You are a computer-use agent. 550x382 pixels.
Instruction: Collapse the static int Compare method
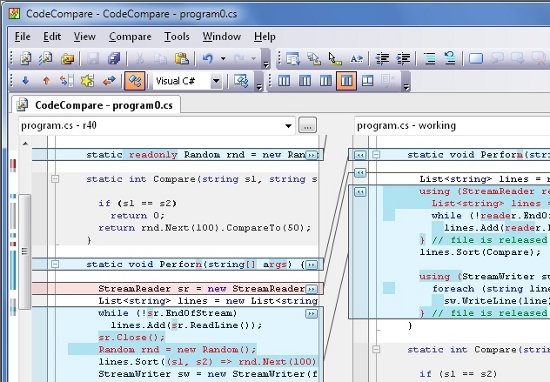click(x=55, y=179)
